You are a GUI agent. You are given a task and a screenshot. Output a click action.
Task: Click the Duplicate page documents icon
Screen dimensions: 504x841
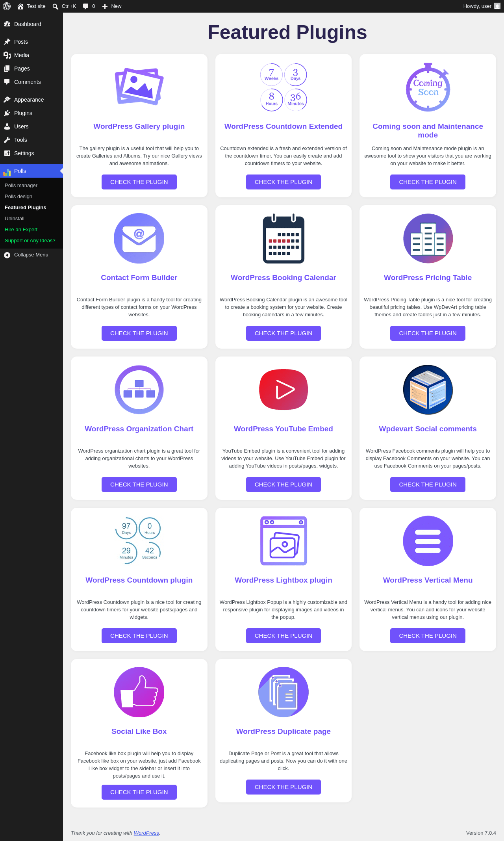pyautogui.click(x=283, y=692)
